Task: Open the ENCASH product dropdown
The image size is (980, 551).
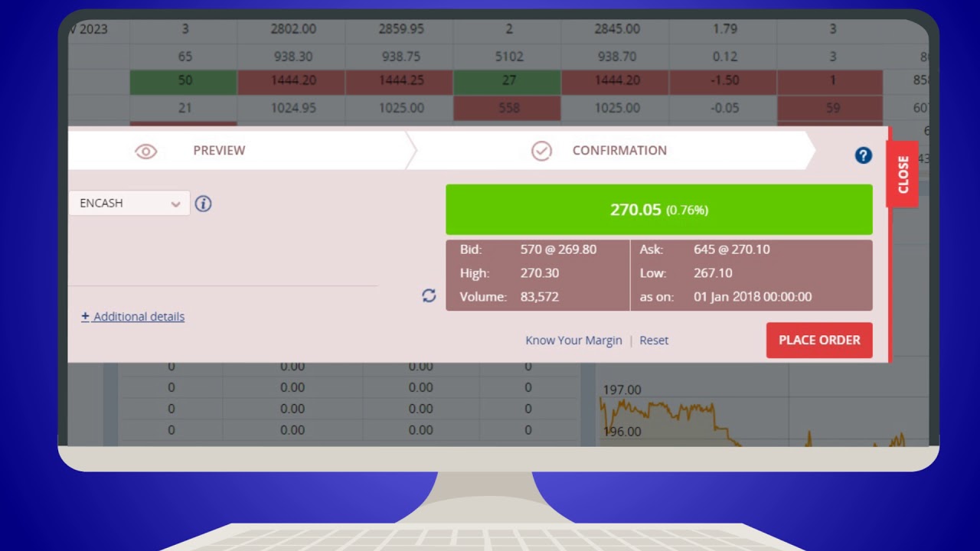Action: pyautogui.click(x=129, y=203)
